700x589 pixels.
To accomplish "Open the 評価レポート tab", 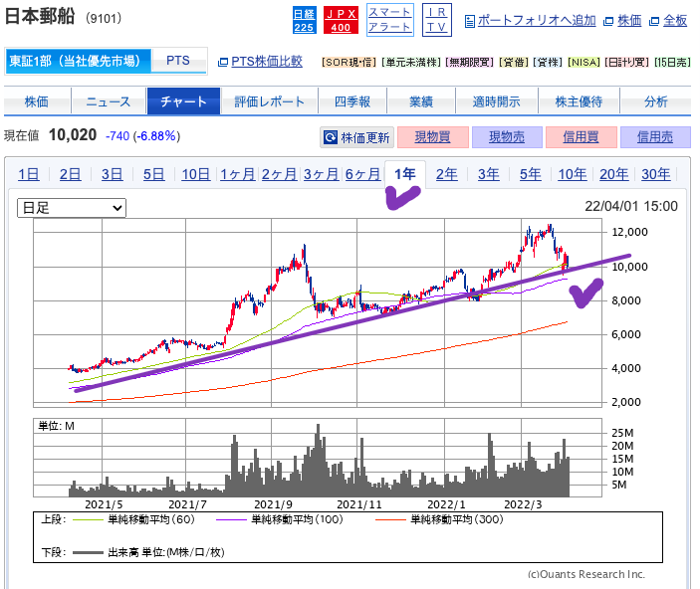I will click(269, 101).
